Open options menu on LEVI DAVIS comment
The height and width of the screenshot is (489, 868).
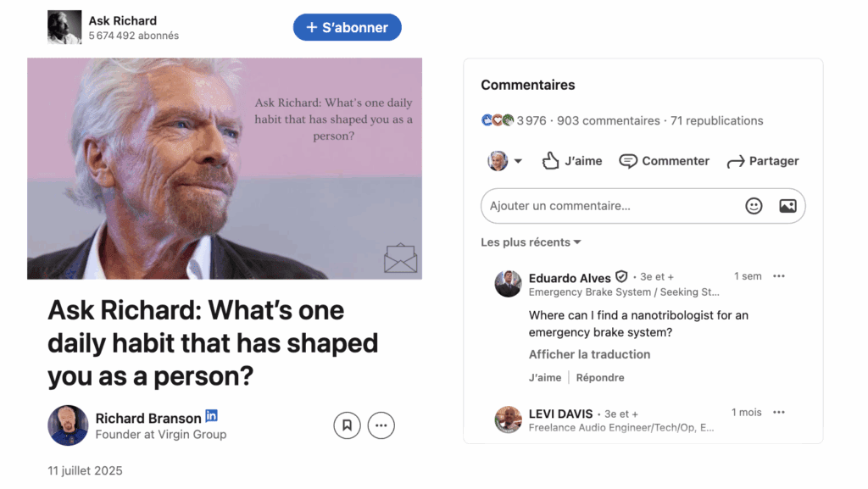[779, 413]
